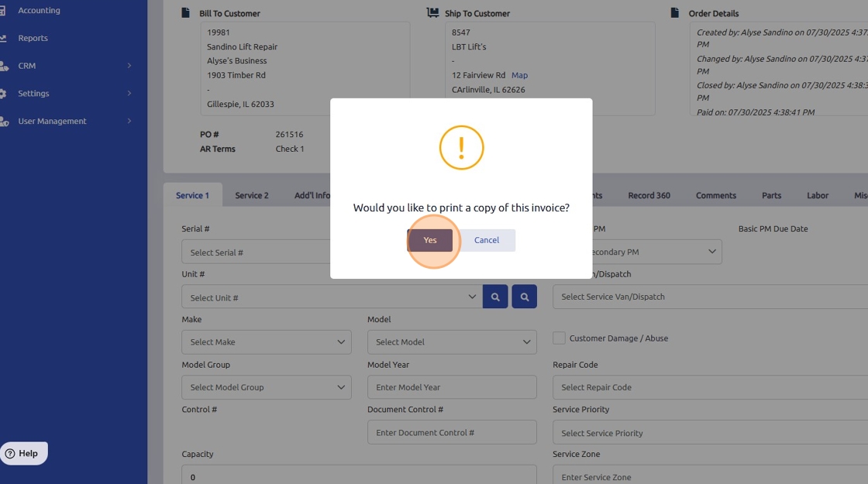Click the LBT Lift's ship-to name
The width and height of the screenshot is (868, 484).
469,47
